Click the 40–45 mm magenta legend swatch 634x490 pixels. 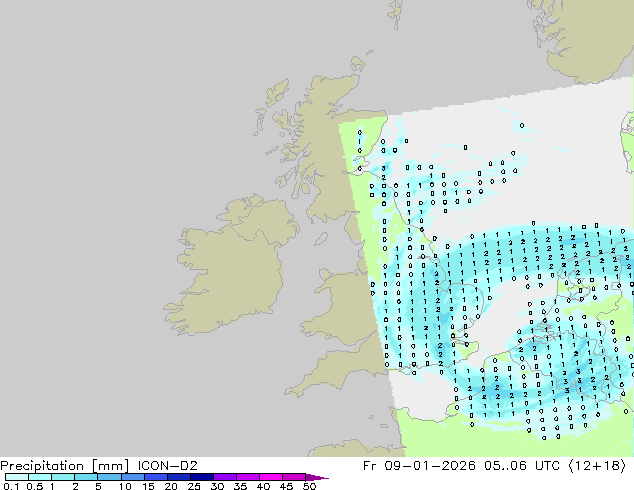[x=271, y=477]
